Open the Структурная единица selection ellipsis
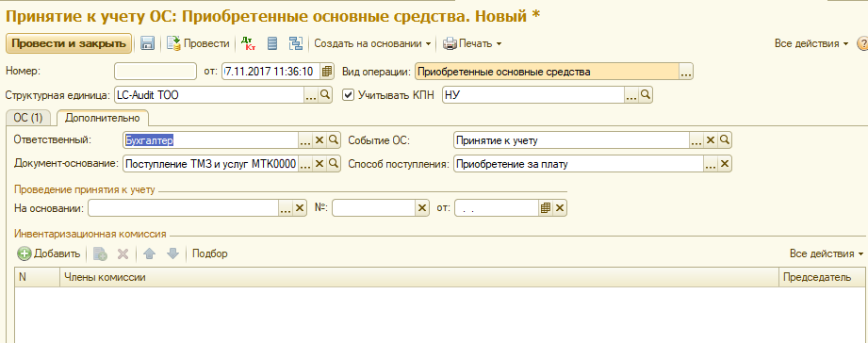Viewport: 868px width, 343px height. (x=311, y=95)
